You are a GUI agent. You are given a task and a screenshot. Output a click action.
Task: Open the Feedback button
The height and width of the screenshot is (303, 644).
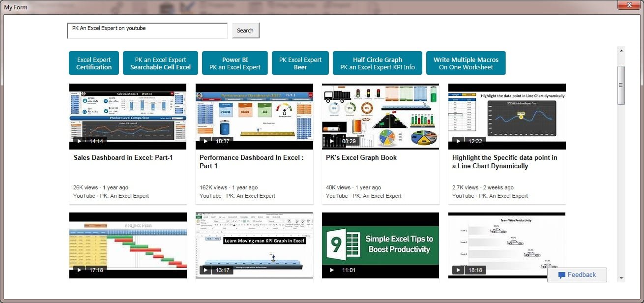pos(577,275)
